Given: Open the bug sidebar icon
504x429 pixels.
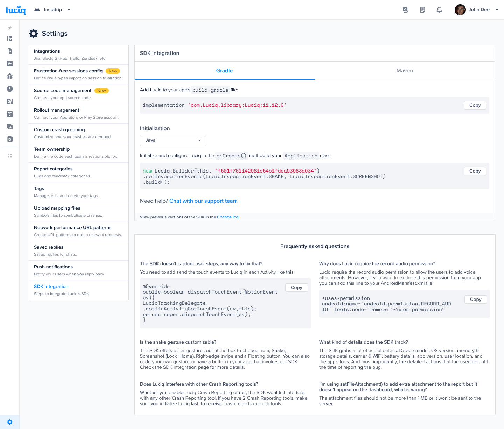Looking at the screenshot, I should tap(10, 76).
